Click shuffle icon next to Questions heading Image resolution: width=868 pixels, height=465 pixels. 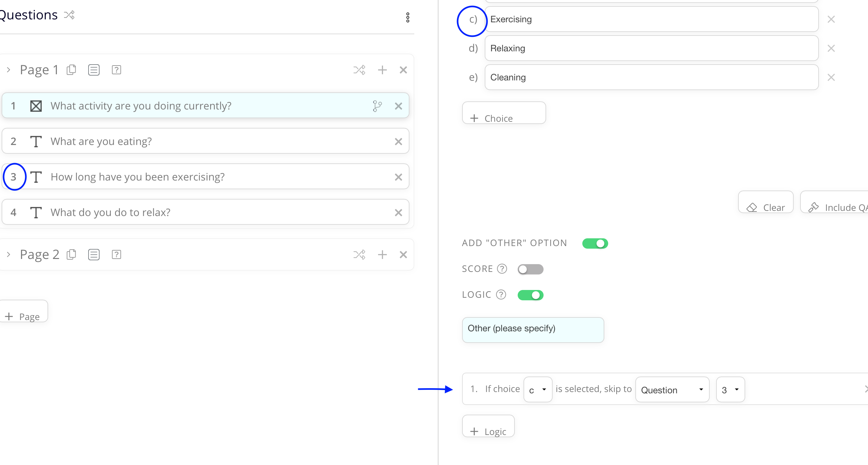[69, 15]
